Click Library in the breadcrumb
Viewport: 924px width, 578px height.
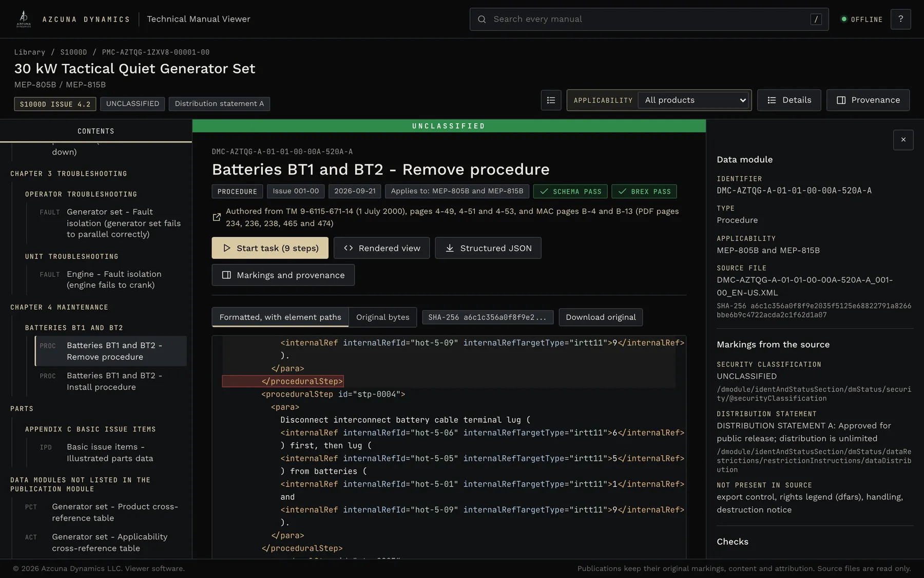click(30, 52)
